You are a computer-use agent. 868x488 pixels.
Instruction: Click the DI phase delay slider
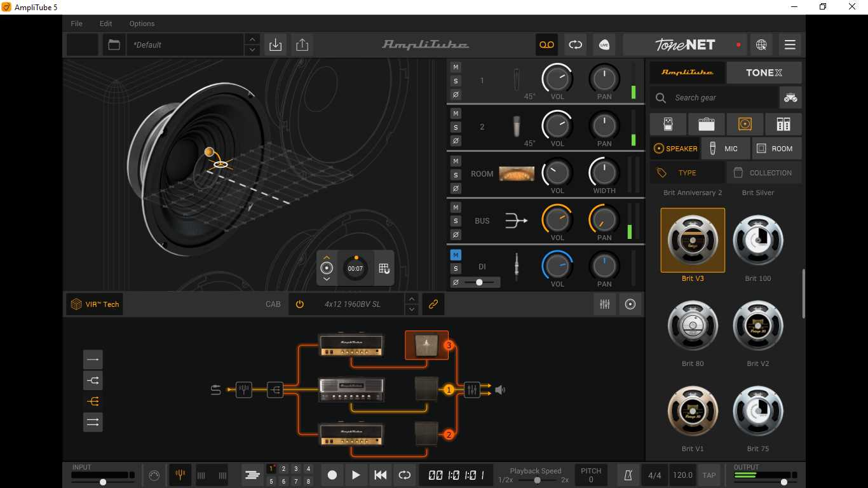[480, 282]
